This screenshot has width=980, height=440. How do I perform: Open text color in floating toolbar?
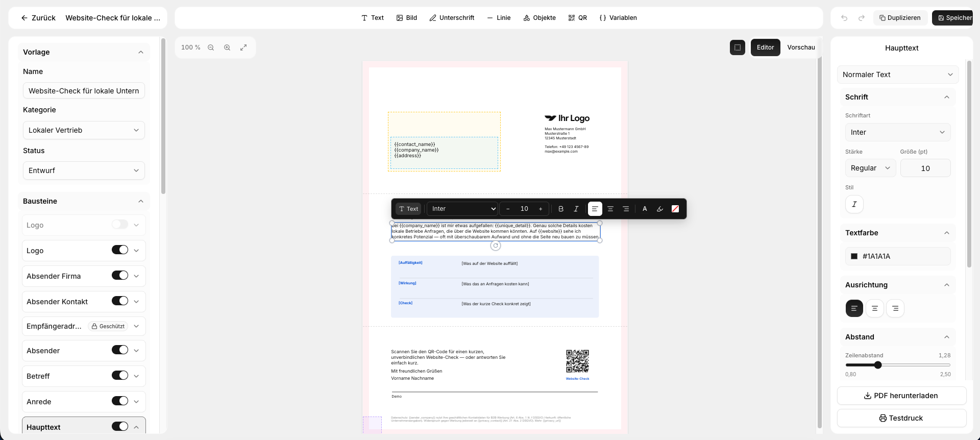[x=645, y=209]
